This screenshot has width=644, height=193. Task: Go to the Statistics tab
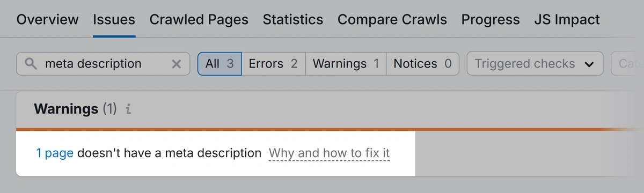click(293, 20)
